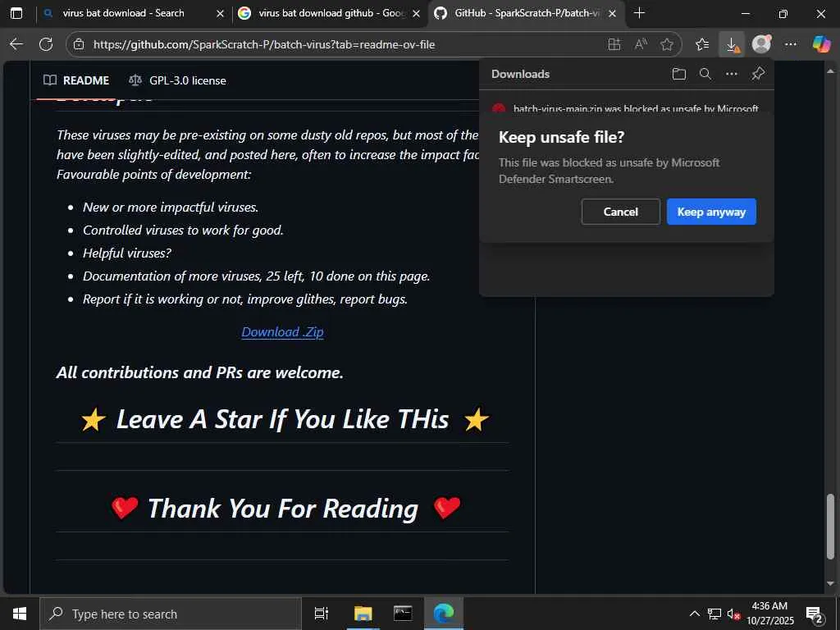
Task: Show hidden system tray icons
Action: click(x=694, y=614)
